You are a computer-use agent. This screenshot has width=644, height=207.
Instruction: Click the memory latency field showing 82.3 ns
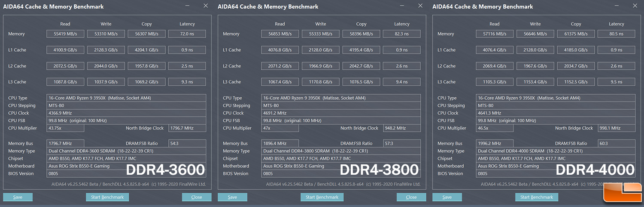pyautogui.click(x=401, y=34)
